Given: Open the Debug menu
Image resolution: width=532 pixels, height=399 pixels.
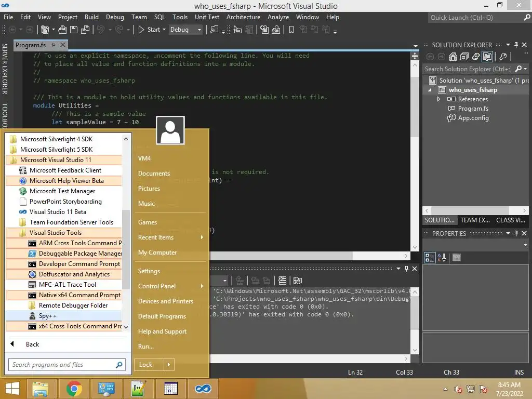Looking at the screenshot, I should click(115, 17).
